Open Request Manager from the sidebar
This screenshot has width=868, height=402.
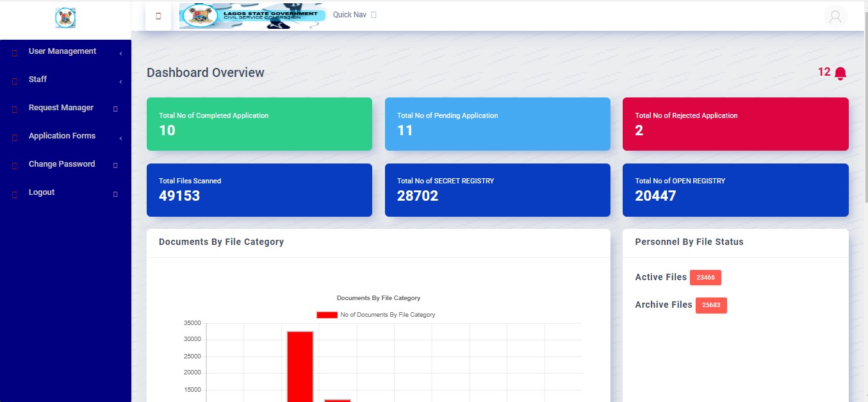click(61, 108)
